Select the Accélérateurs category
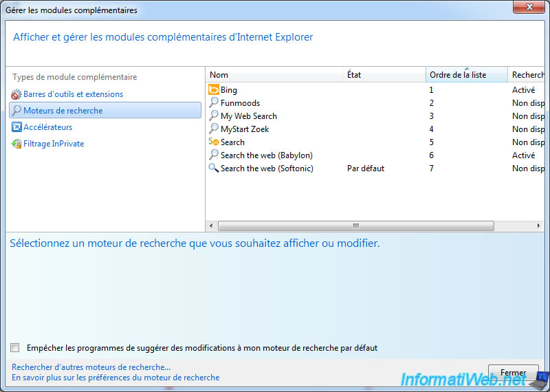Viewport: 550px width, 392px height. 47,127
